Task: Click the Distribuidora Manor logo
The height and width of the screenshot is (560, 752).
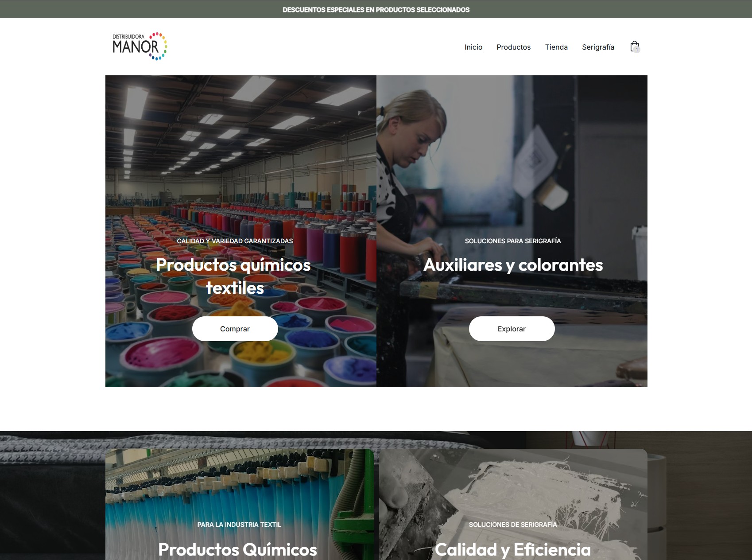Action: (140, 46)
